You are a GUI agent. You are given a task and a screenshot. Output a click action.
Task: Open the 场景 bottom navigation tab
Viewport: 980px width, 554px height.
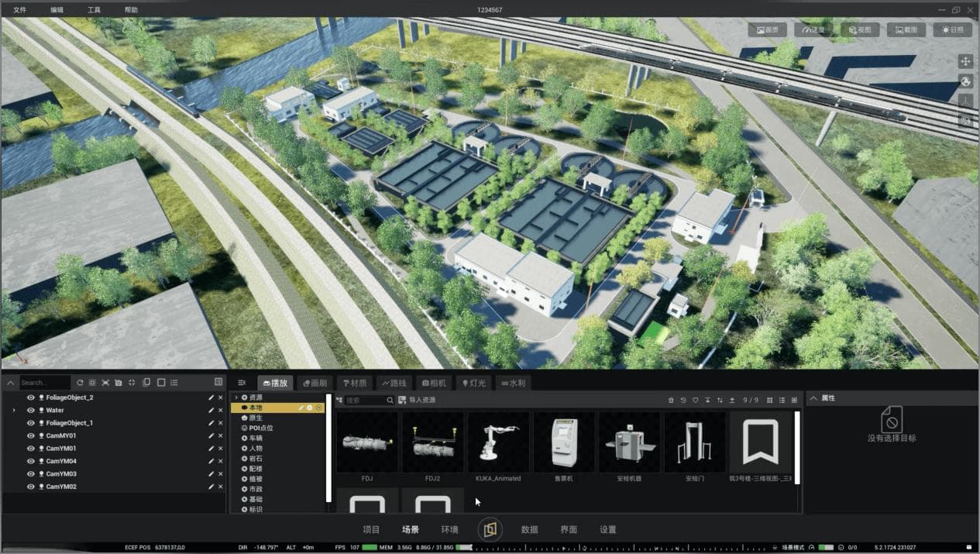(410, 530)
